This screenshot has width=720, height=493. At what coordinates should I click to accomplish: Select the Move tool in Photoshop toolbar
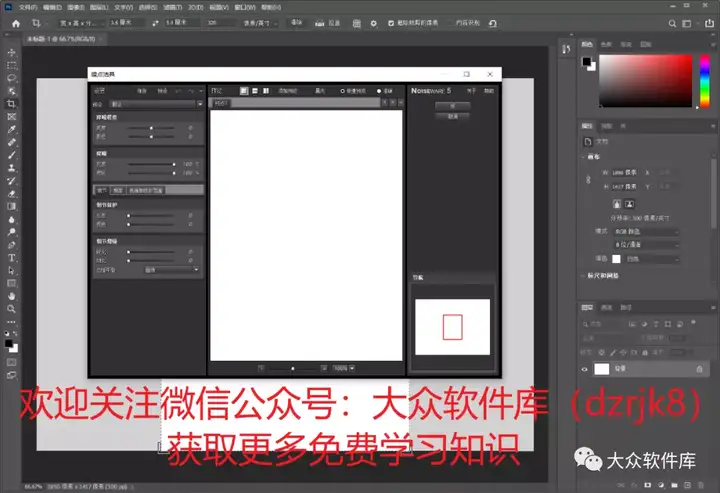(x=11, y=53)
